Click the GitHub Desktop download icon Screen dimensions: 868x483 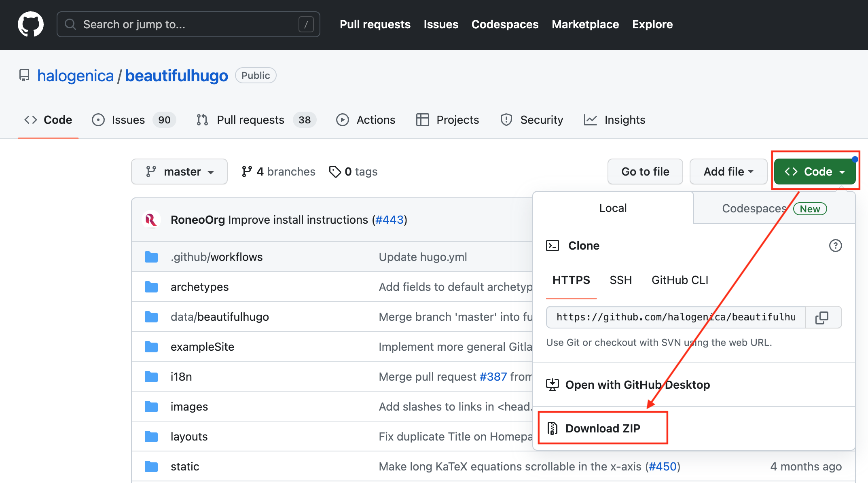point(553,385)
